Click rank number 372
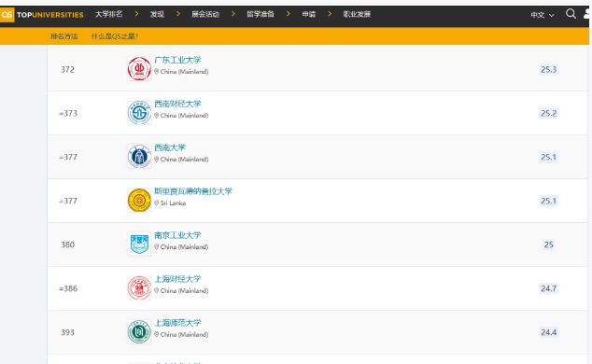592x364 pixels. point(67,69)
